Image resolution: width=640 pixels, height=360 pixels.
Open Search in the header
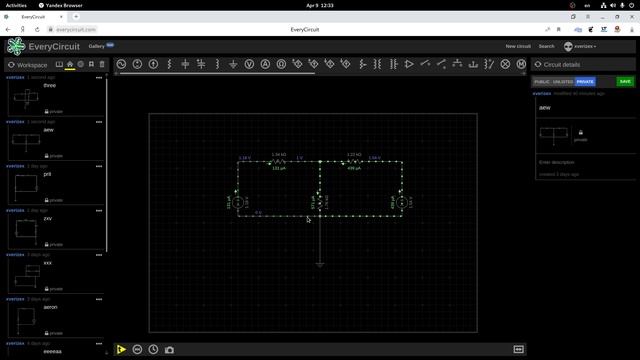coord(547,46)
